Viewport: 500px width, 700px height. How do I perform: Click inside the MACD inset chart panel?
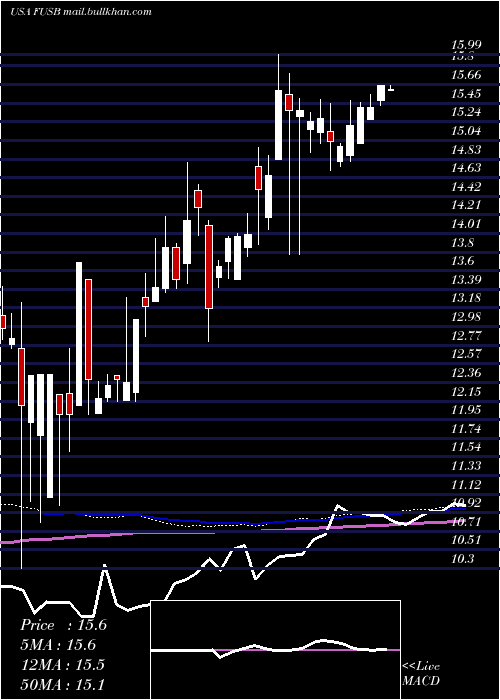tap(275, 650)
